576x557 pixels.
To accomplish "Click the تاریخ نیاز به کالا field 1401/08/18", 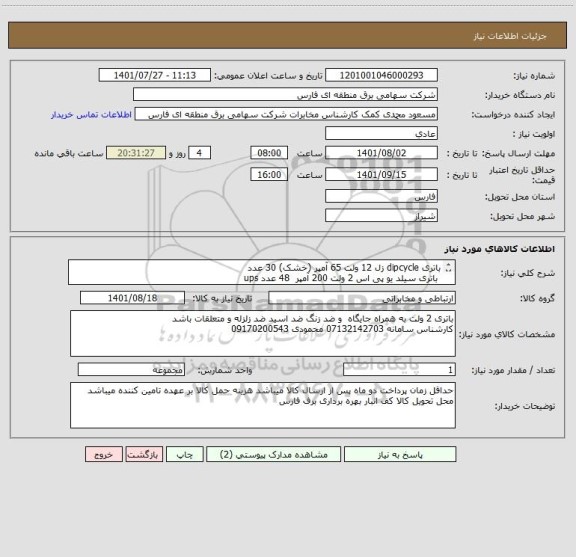I will pyautogui.click(x=132, y=298).
